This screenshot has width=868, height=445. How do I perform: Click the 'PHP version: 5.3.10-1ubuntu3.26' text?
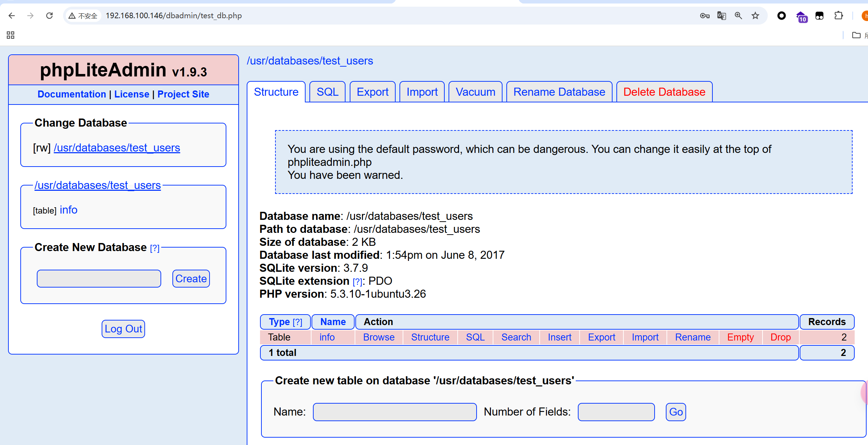(343, 294)
